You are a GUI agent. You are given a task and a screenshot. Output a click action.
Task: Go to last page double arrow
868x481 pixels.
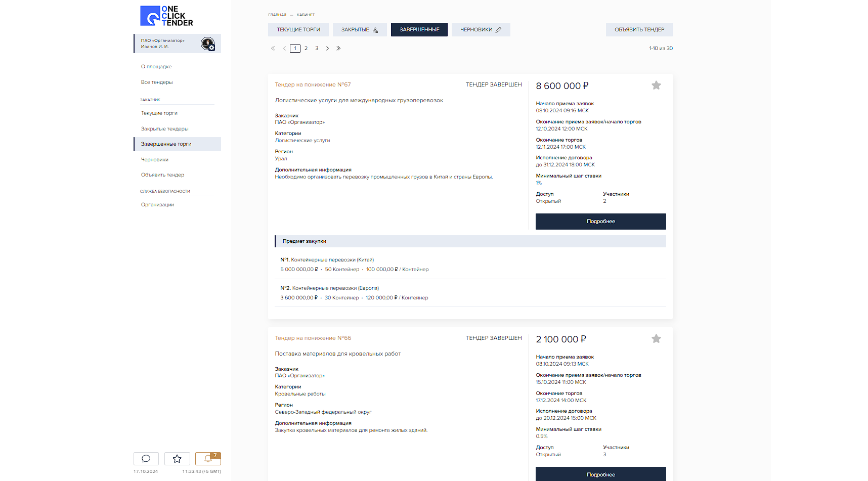click(x=338, y=49)
